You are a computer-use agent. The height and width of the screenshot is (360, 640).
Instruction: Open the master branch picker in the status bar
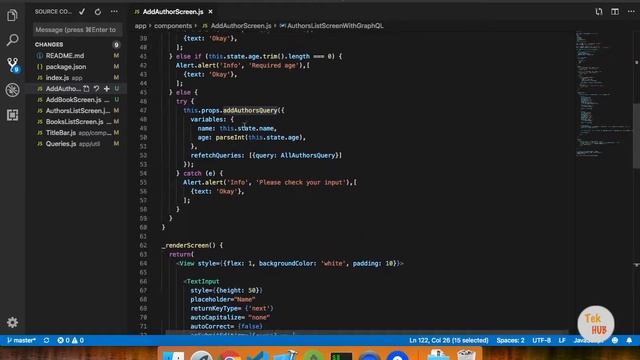click(21, 340)
